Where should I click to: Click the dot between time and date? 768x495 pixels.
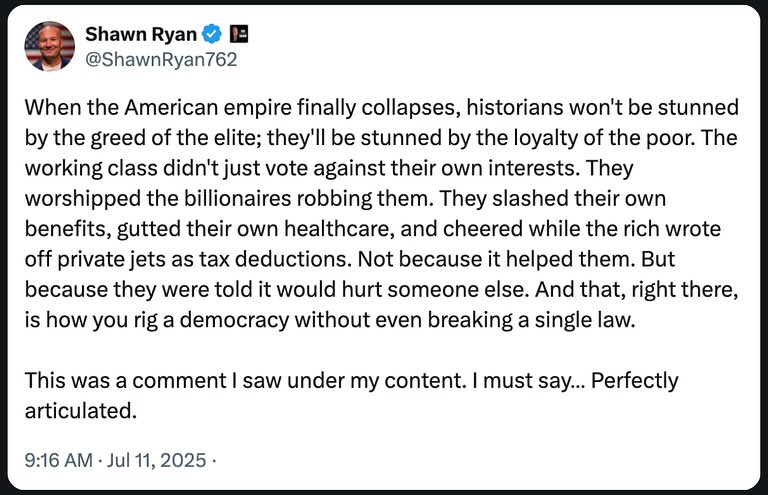(x=99, y=460)
